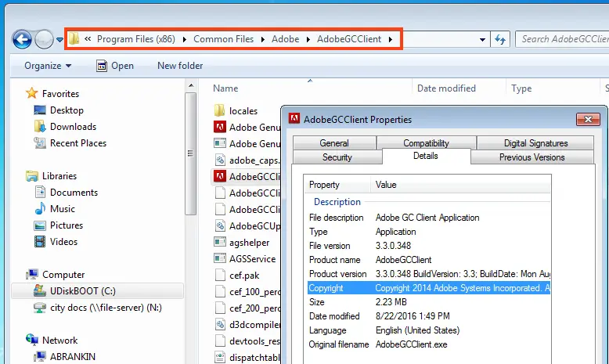609x364 pixels.
Task: Click the Open button in toolbar
Action: coord(114,66)
